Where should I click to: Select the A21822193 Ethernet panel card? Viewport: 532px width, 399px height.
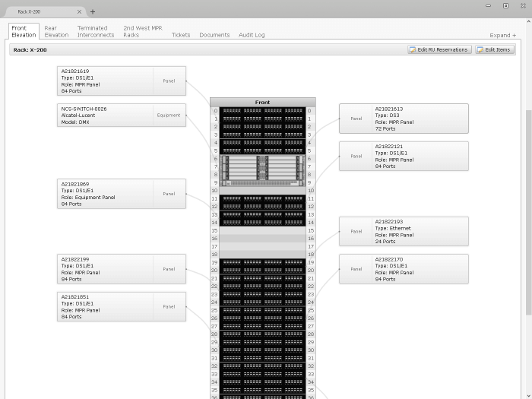(403, 231)
